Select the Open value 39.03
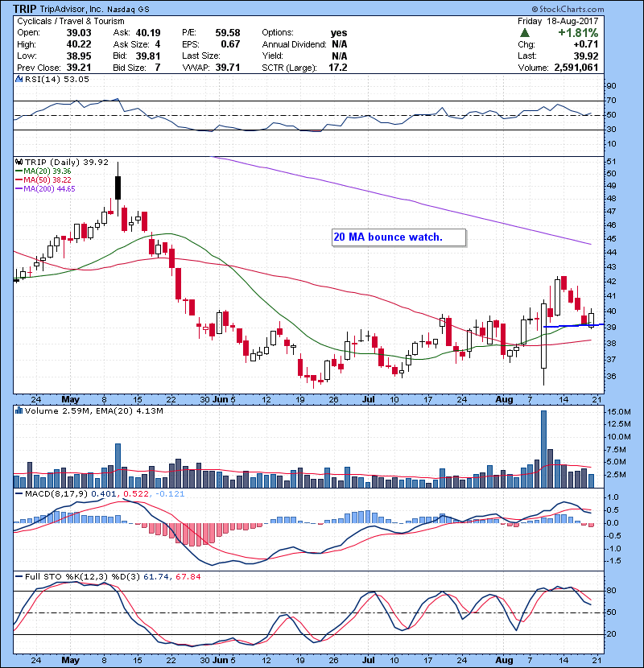 pos(79,33)
